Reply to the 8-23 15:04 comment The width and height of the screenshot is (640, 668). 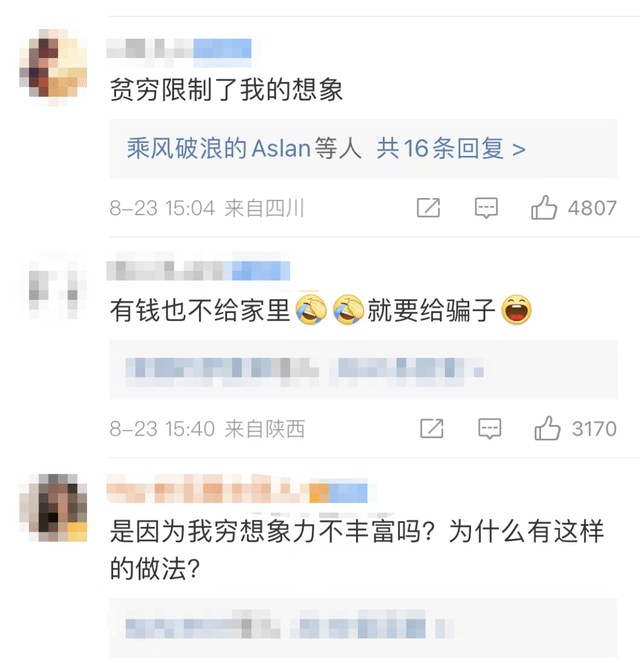[486, 208]
